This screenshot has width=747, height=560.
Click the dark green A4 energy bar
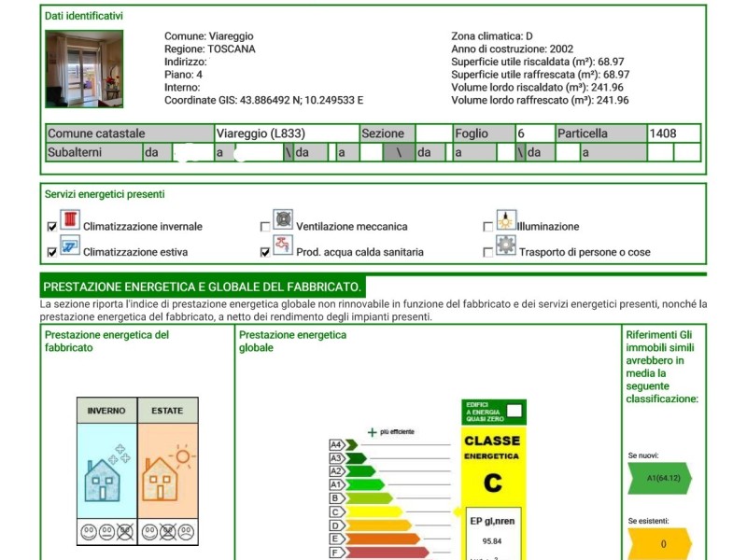coord(352,445)
